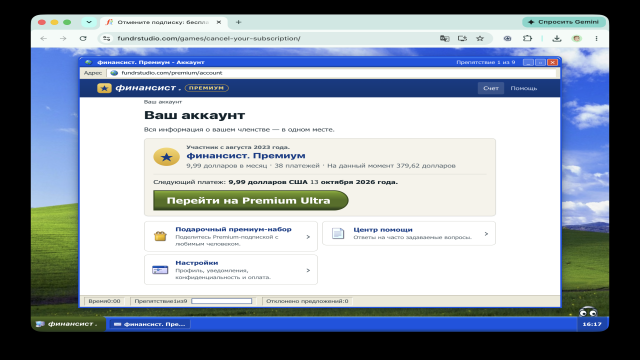Open site info icon in the address bar

[x=107, y=38]
